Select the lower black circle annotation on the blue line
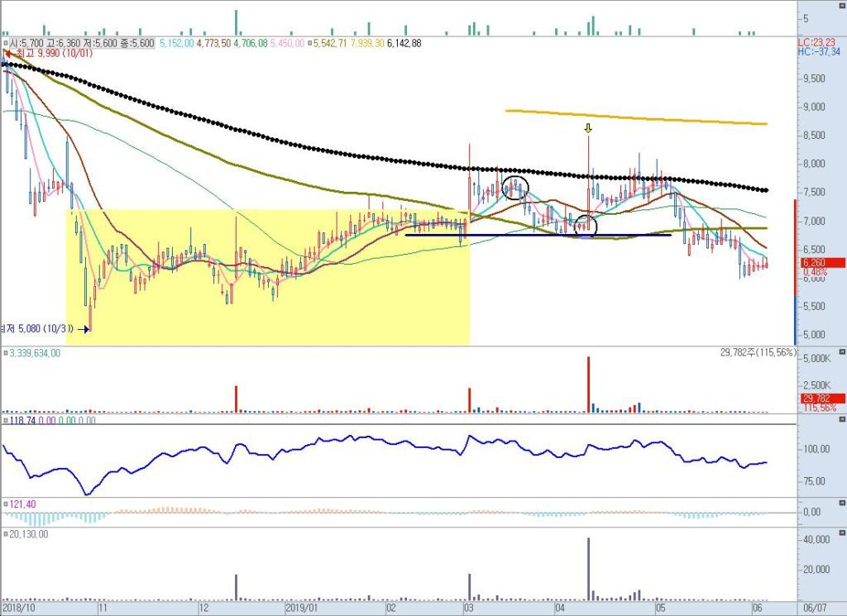This screenshot has width=847, height=616. [x=586, y=225]
